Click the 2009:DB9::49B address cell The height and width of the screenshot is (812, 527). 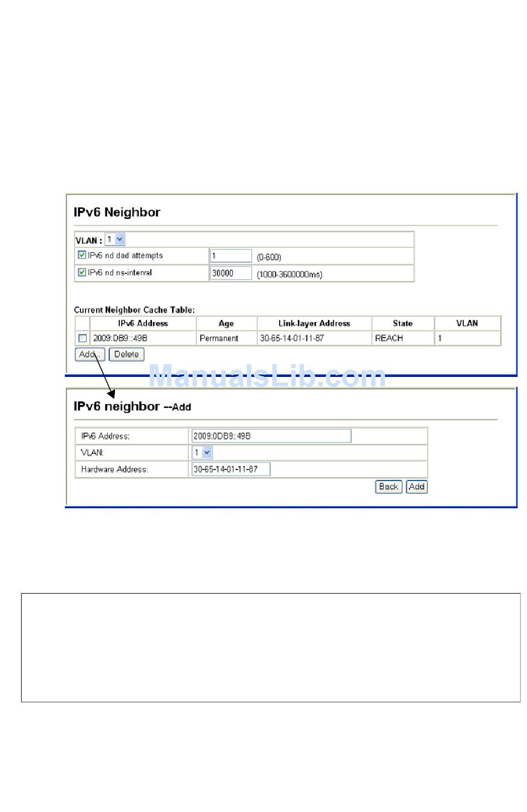tap(143, 338)
